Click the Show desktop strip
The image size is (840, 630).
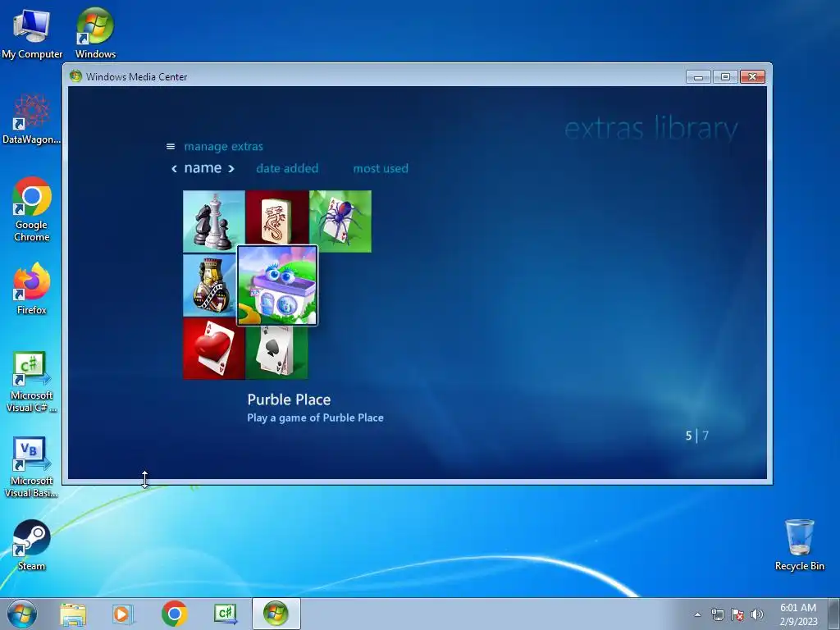click(834, 614)
